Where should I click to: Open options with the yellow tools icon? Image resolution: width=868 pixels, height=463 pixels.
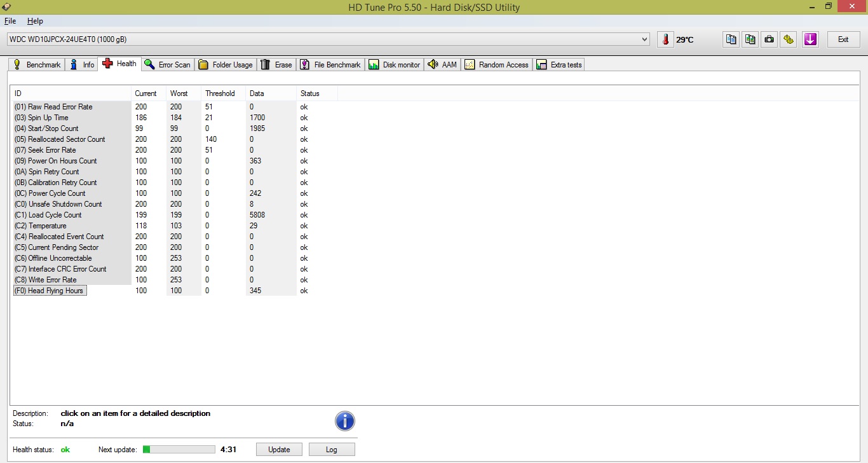(789, 39)
